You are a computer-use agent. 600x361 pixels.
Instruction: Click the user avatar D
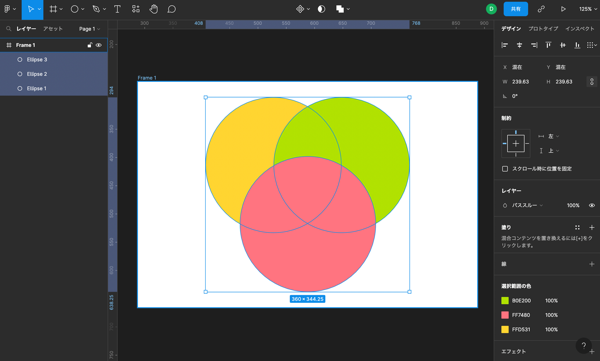[491, 9]
